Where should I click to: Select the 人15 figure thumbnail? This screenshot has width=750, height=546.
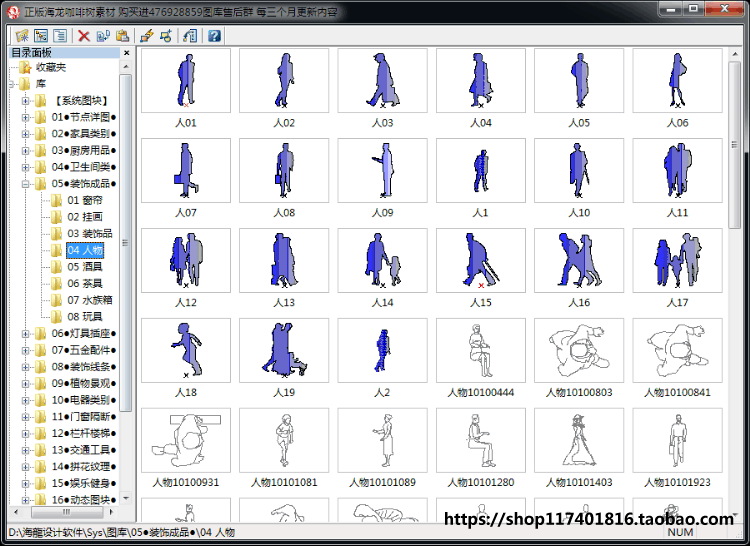pos(481,260)
